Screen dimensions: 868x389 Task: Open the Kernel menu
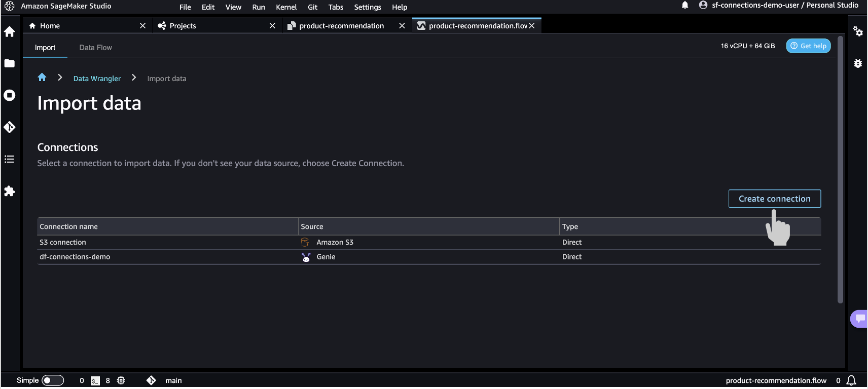click(286, 7)
